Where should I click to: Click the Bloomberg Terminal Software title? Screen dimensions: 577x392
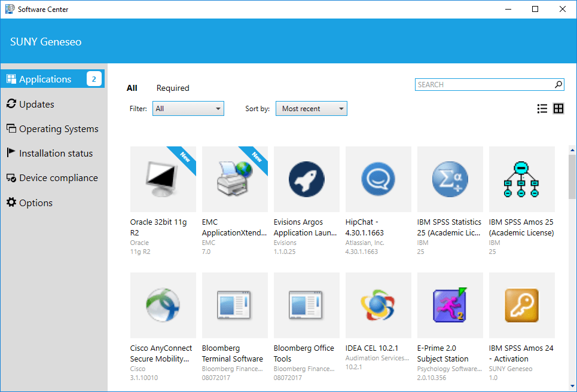[232, 353]
